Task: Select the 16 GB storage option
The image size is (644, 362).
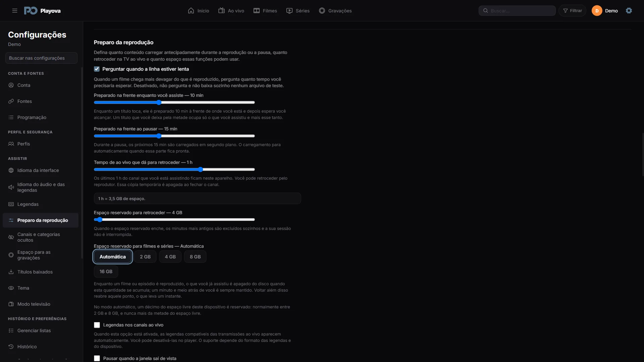Action: point(106,271)
